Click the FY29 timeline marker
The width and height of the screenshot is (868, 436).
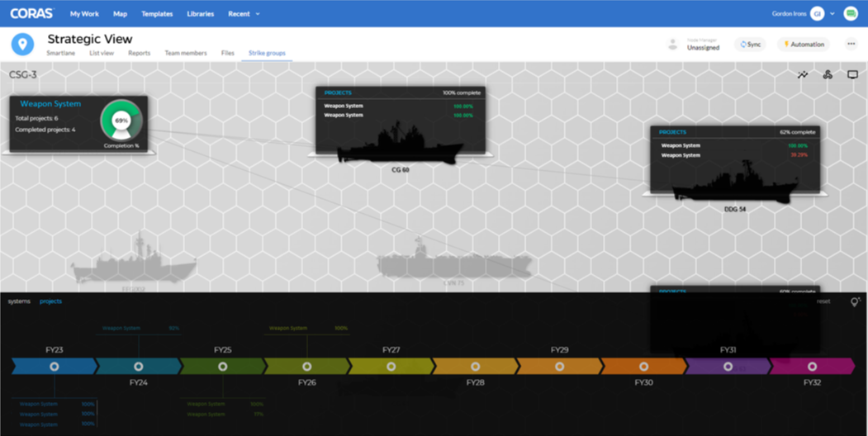tap(559, 367)
